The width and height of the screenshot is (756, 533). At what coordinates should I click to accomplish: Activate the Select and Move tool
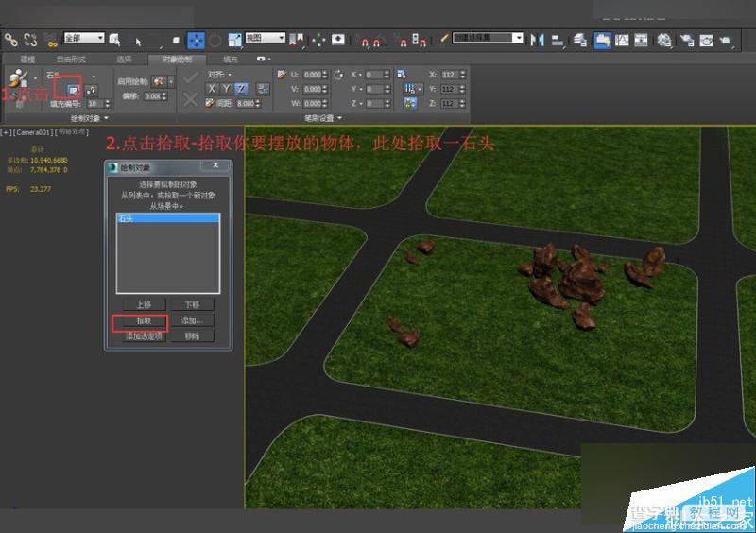(196, 41)
